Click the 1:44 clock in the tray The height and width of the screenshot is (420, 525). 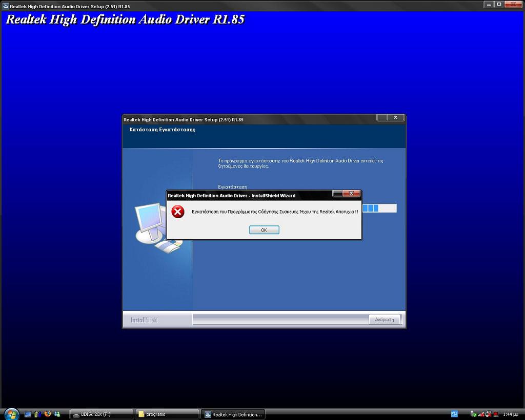pos(510,414)
